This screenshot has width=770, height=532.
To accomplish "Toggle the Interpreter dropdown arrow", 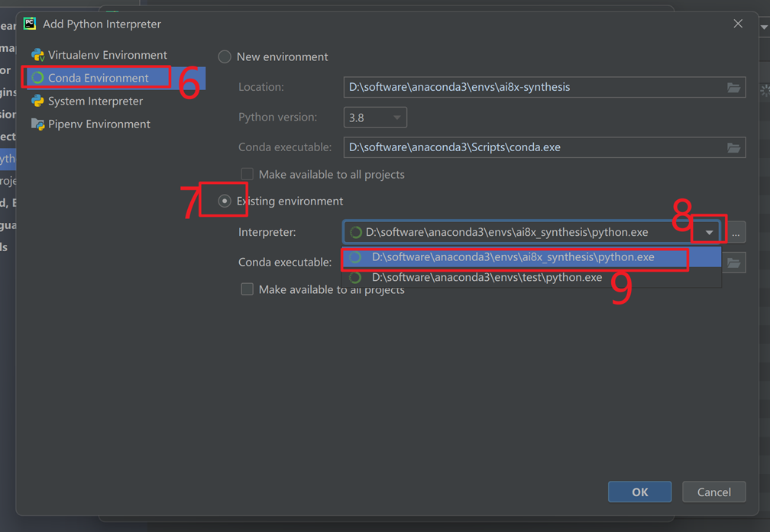I will tap(709, 232).
